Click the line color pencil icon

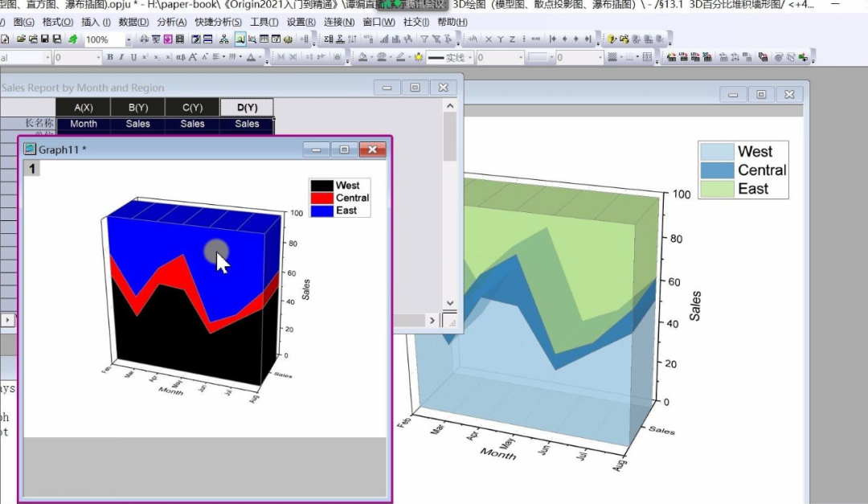tap(400, 57)
